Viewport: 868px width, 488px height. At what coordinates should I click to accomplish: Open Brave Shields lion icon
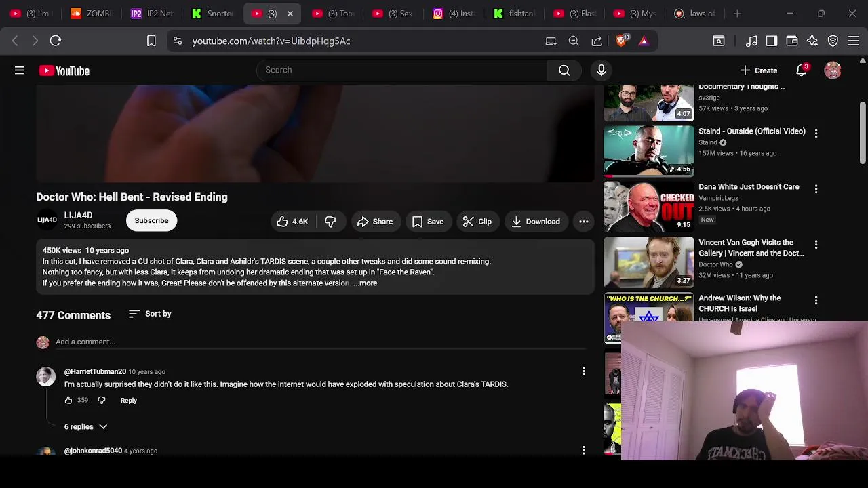point(620,41)
